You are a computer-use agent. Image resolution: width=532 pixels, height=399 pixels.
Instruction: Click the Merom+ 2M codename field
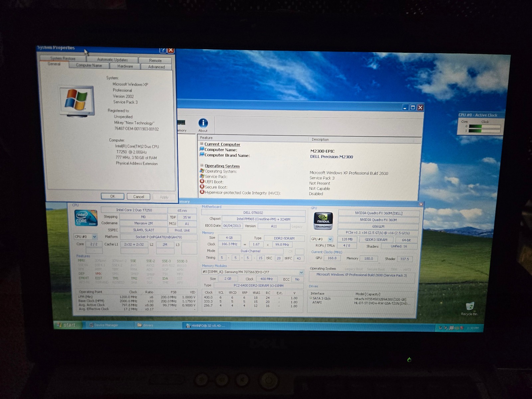coord(143,223)
